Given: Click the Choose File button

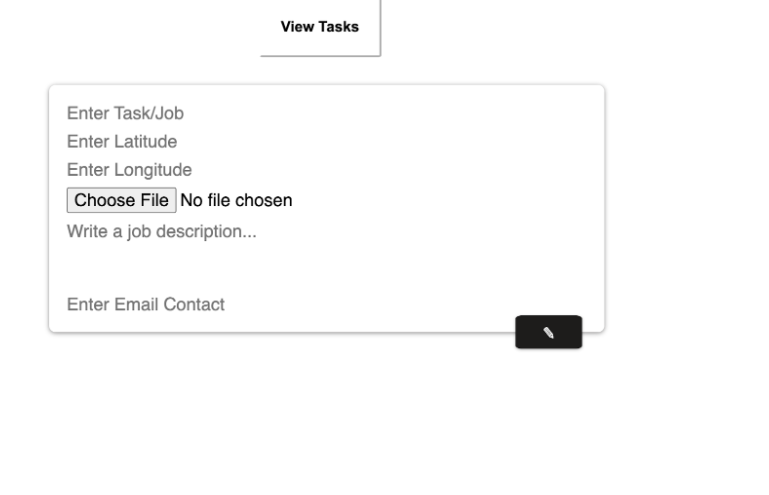Looking at the screenshot, I should pos(121,200).
